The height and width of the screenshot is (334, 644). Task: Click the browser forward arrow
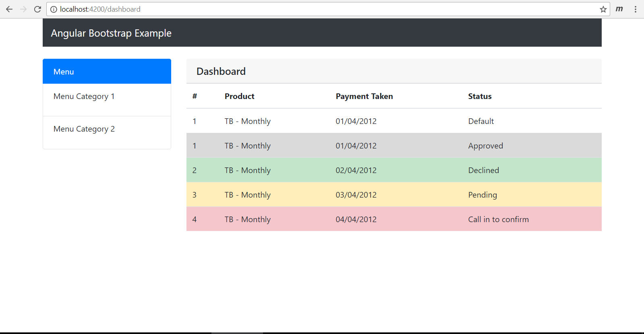click(23, 9)
